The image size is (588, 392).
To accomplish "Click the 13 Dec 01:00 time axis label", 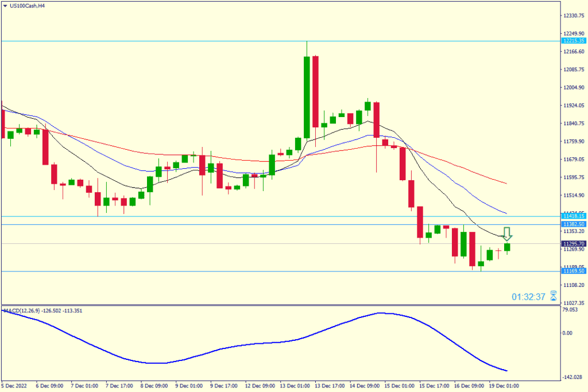I will [x=296, y=385].
